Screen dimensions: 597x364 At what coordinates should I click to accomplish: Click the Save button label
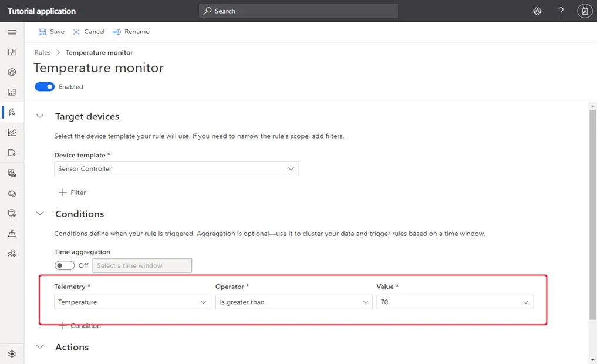[57, 32]
